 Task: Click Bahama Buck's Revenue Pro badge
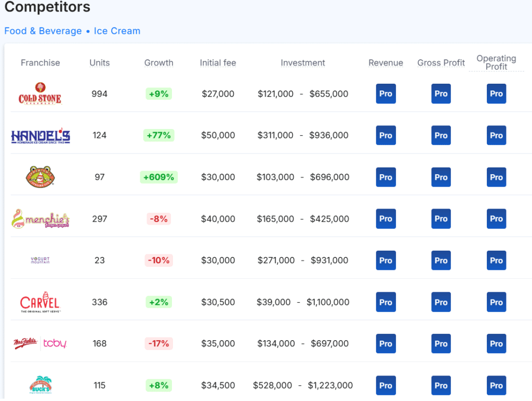386,385
